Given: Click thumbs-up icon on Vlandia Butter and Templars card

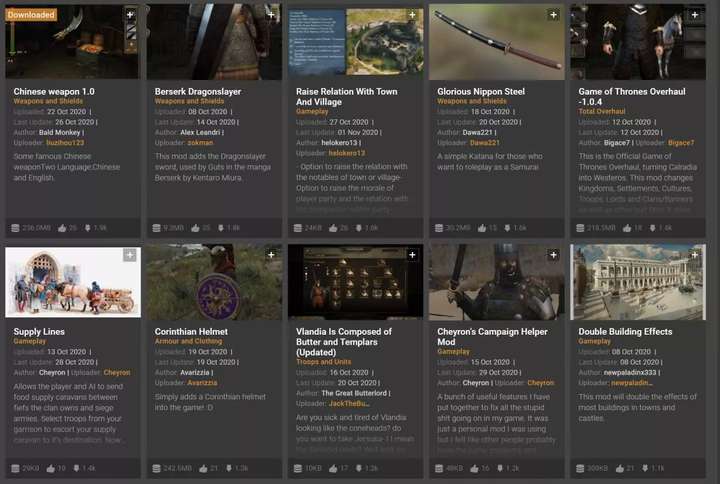Looking at the screenshot, I should 333,468.
